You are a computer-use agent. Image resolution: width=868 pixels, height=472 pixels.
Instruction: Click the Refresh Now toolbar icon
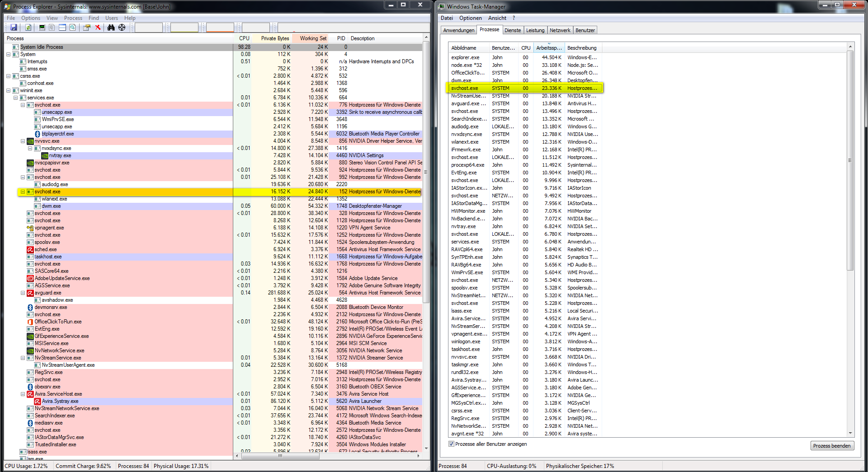[28, 28]
